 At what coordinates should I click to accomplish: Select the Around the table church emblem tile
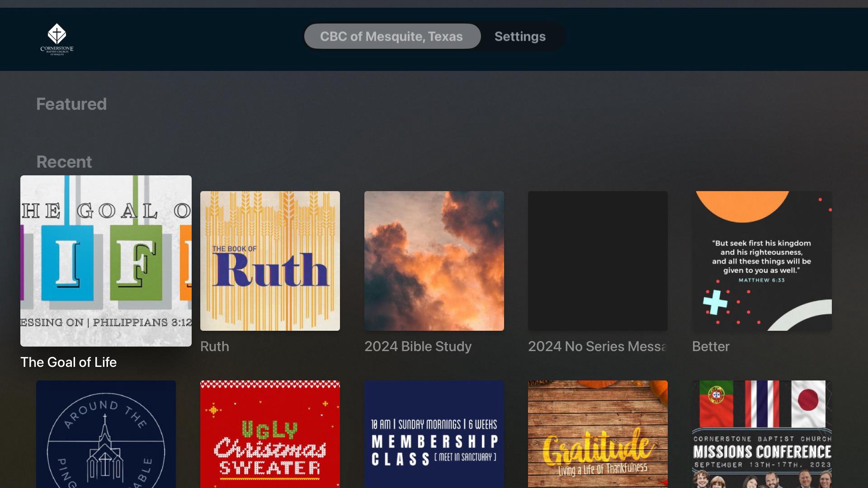coord(106,434)
